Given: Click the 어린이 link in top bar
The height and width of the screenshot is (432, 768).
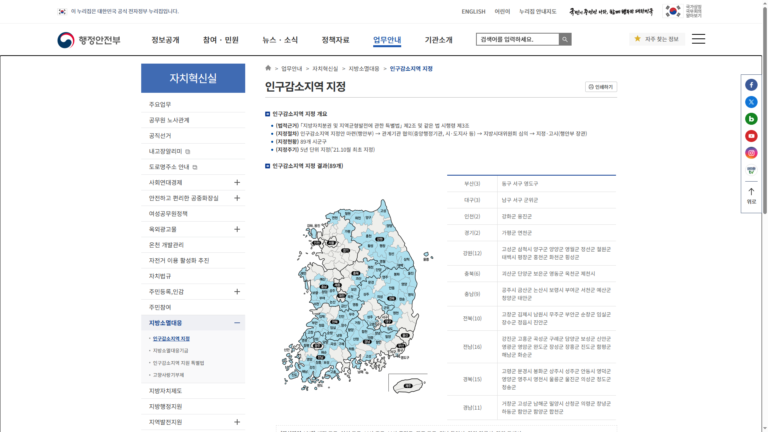Looking at the screenshot, I should (502, 11).
